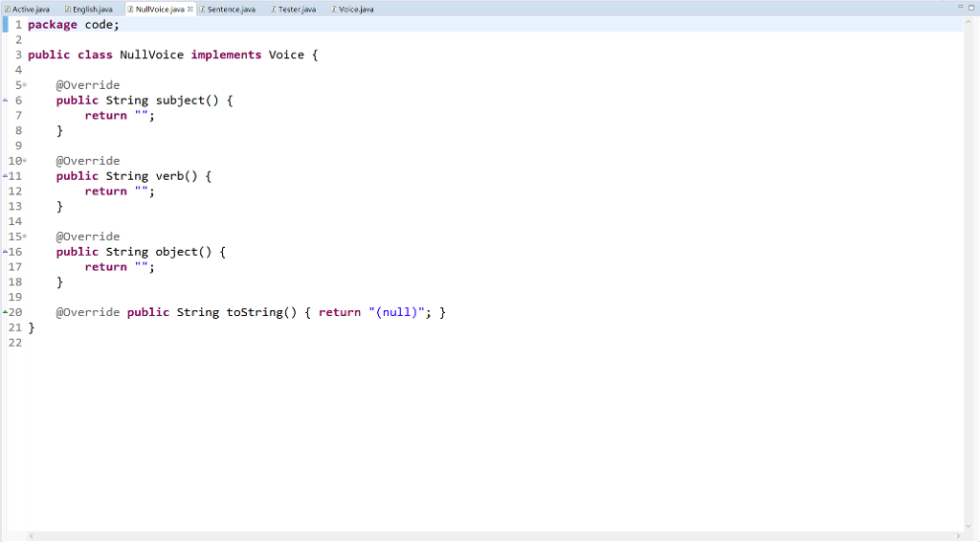This screenshot has width=980, height=542.
Task: Click the "(null)" string literal
Action: click(x=396, y=312)
